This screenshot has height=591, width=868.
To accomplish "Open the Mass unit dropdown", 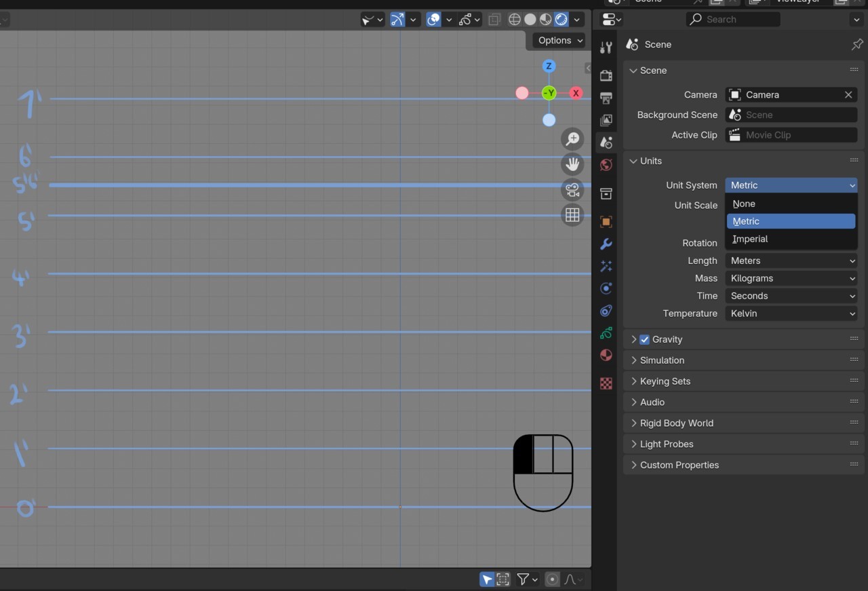I will pos(791,278).
